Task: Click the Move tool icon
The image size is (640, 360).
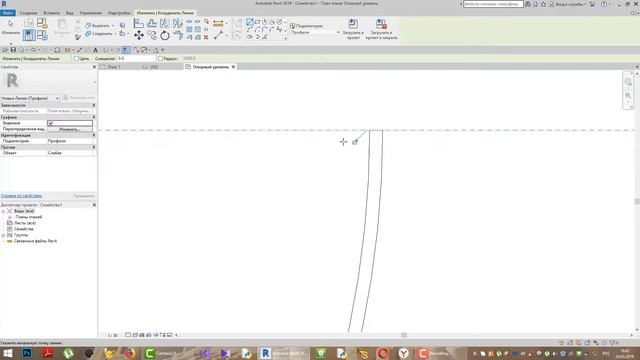Action: 139,35
